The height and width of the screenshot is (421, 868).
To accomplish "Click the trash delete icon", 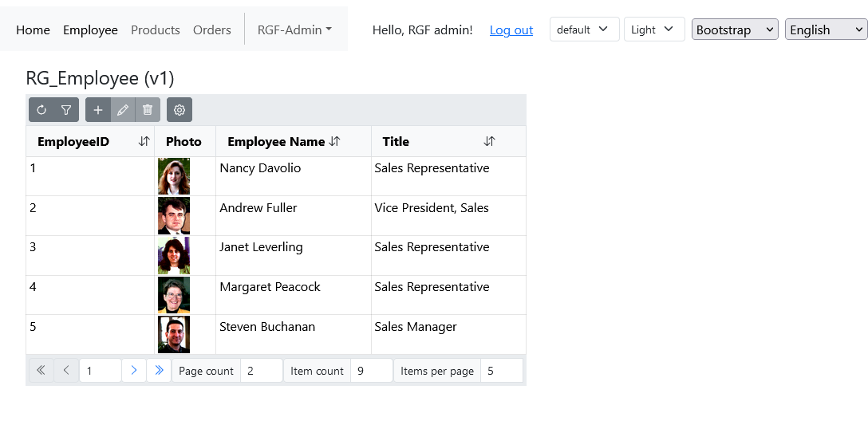I will pyautogui.click(x=148, y=110).
